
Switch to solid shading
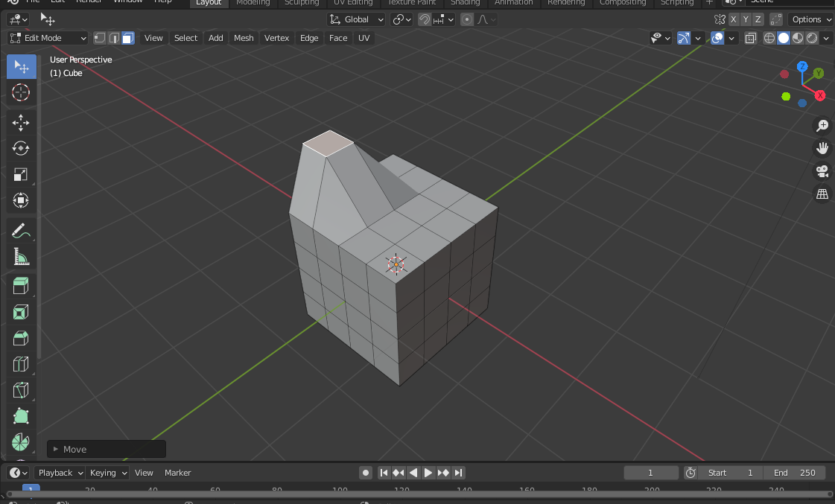point(784,38)
